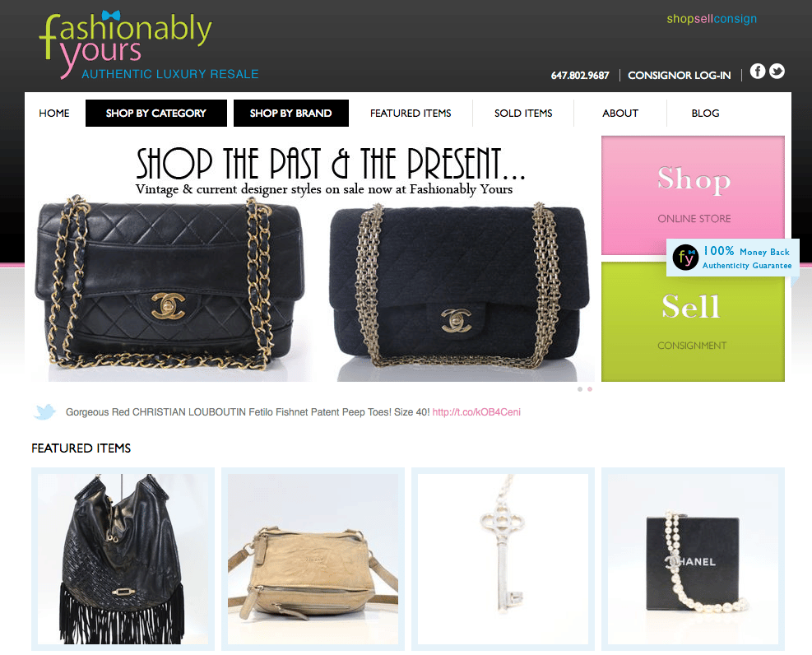Go to the Home menu item
812x655 pixels.
click(x=53, y=113)
